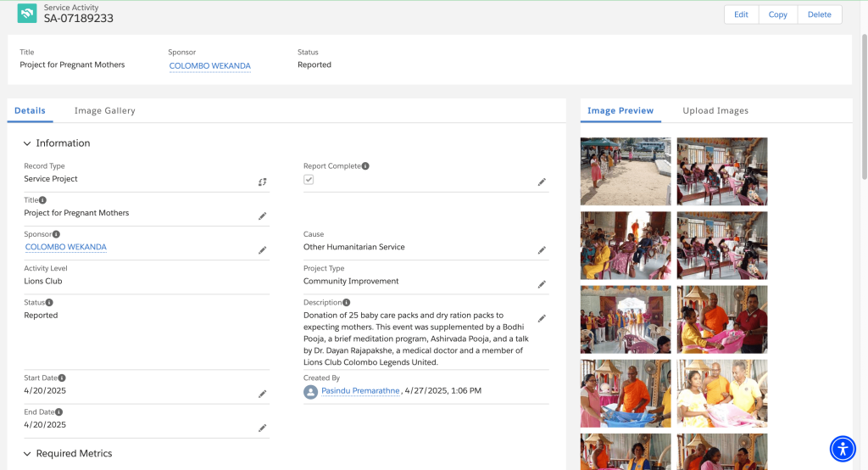This screenshot has height=470, width=868.
Task: Edit the End Date using pencil icon
Action: [x=263, y=428]
